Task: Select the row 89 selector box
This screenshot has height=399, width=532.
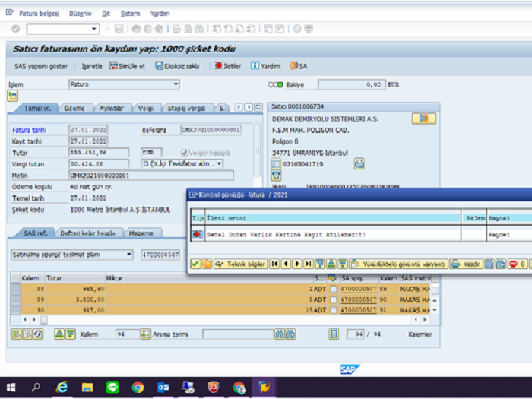Action: click(16, 300)
